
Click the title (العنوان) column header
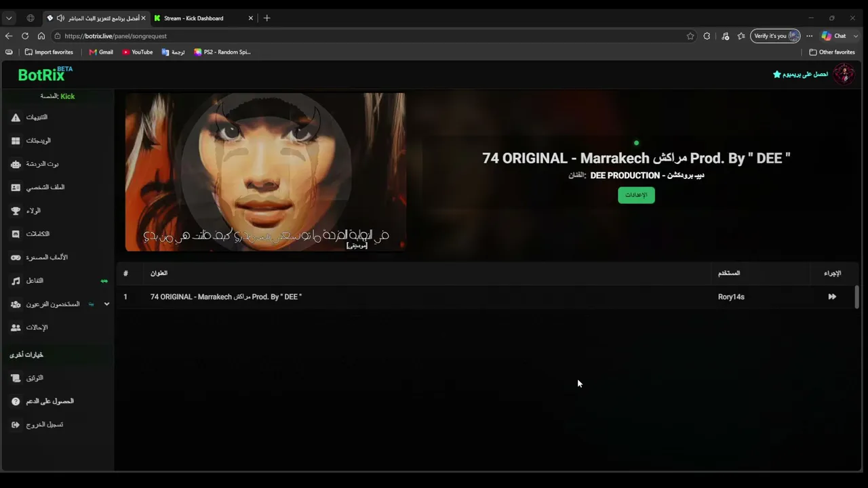click(x=159, y=273)
